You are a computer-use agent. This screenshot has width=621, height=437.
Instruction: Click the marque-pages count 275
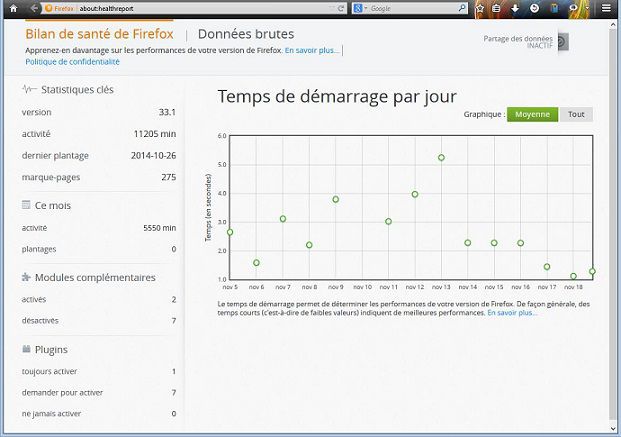click(x=169, y=177)
